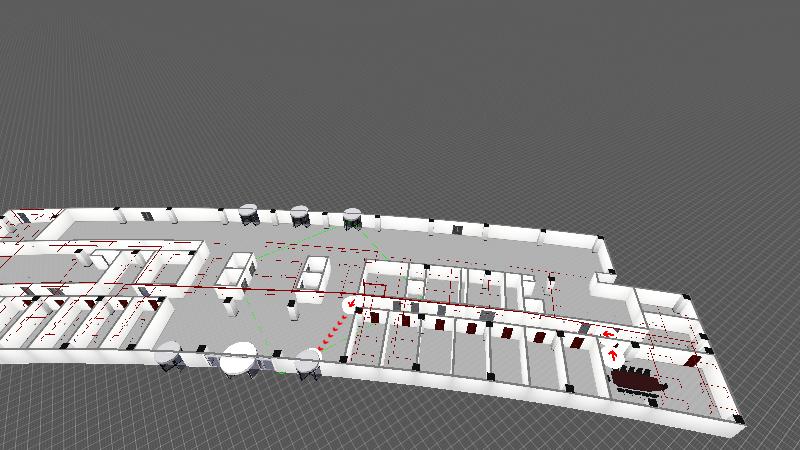Click the dark conference table with chairs
This screenshot has width=800, height=450.
(638, 381)
